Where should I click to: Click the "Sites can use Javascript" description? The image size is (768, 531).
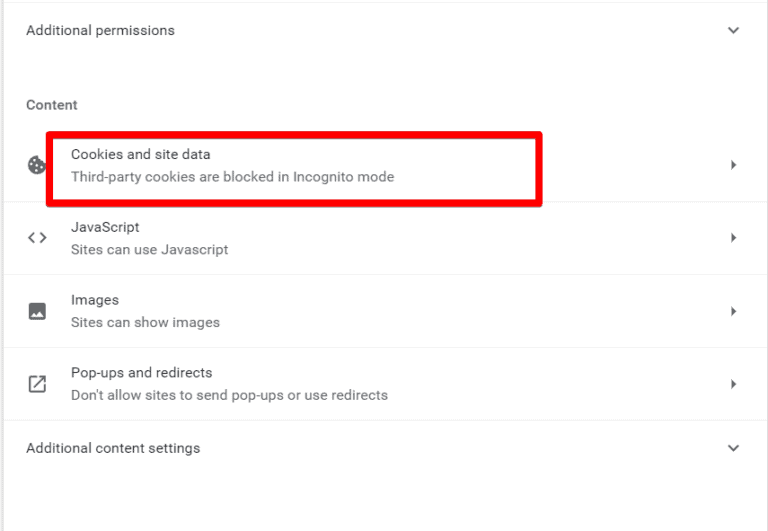point(149,249)
